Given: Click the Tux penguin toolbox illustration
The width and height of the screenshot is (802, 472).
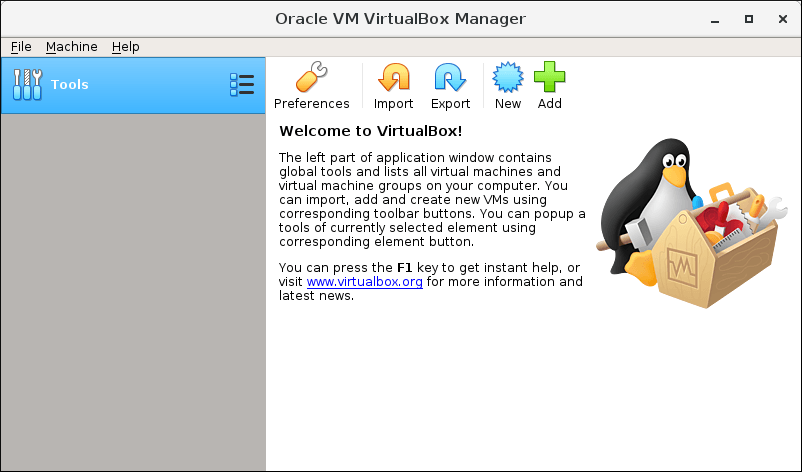Looking at the screenshot, I should click(x=692, y=223).
